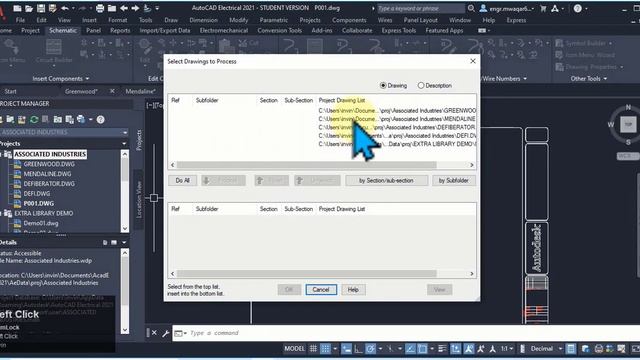Toggle 2D object snap in status bar
640x360 pixels.
tap(422, 349)
